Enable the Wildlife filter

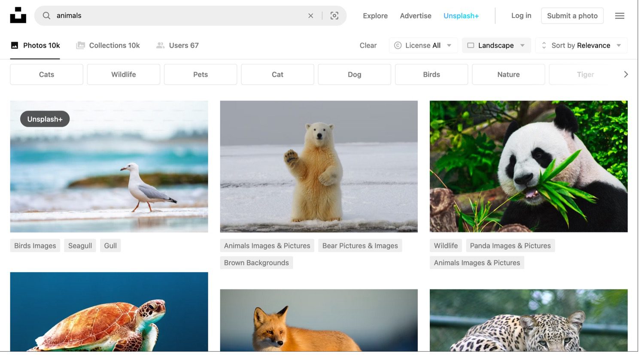[x=123, y=74]
